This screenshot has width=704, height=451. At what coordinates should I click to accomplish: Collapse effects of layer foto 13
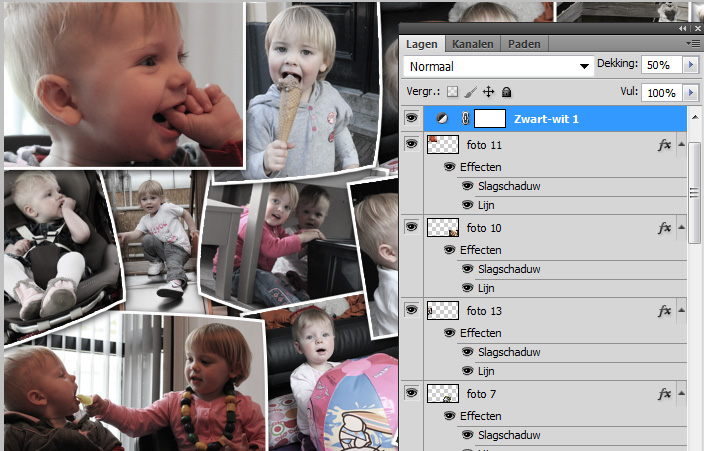click(681, 310)
